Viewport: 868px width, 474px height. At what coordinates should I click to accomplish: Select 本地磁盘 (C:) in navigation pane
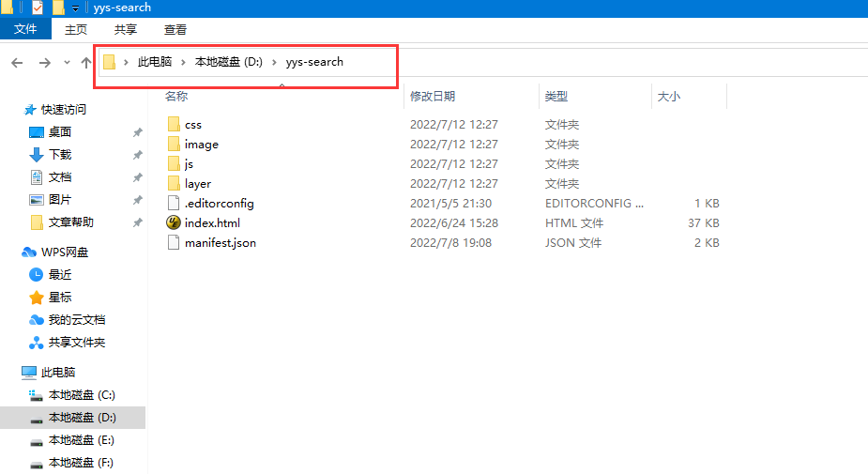pyautogui.click(x=82, y=395)
